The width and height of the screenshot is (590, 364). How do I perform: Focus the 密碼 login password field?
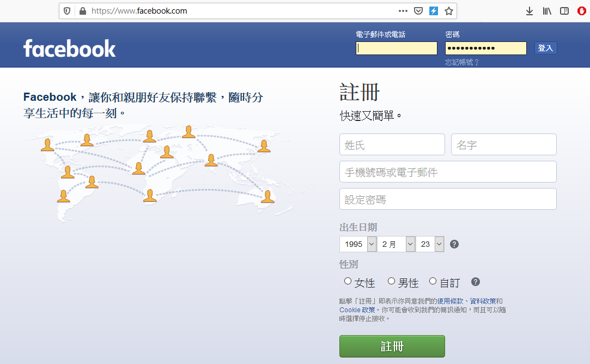[x=486, y=48]
